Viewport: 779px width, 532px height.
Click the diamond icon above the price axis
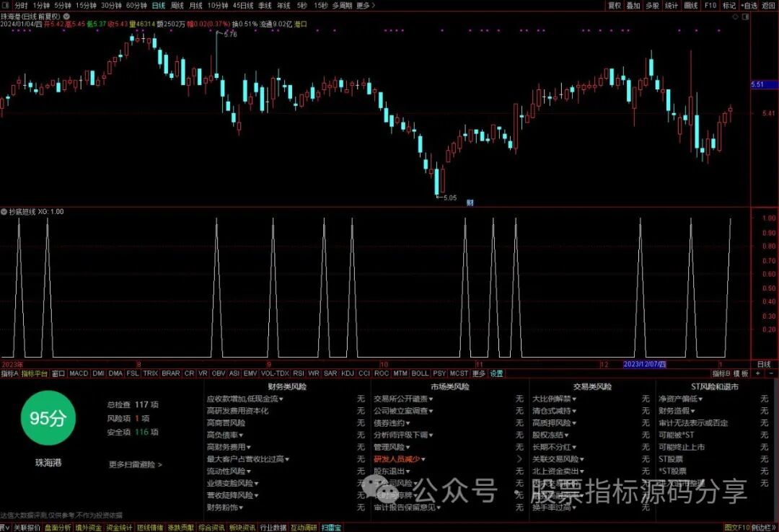tap(736, 17)
